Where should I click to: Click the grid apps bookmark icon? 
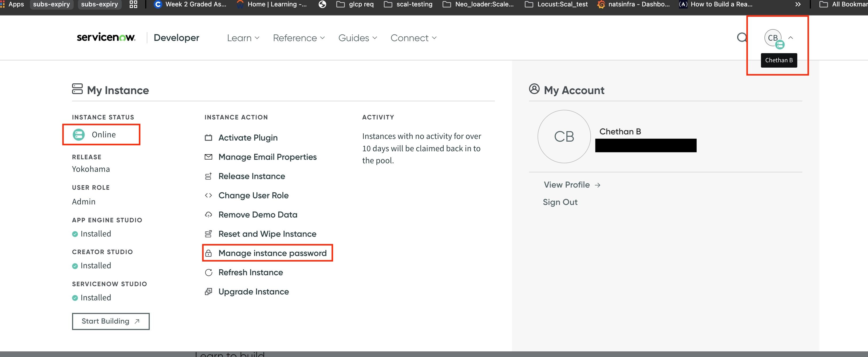[x=133, y=4]
